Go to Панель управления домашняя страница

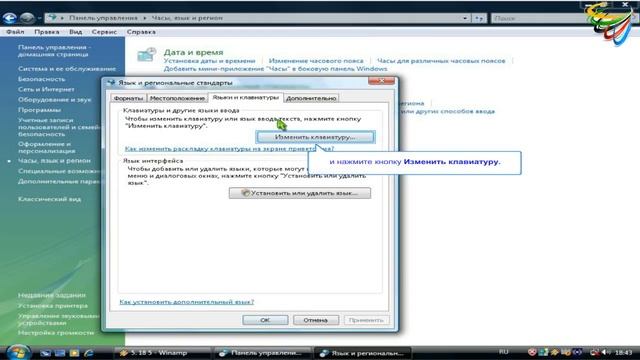tap(55, 51)
